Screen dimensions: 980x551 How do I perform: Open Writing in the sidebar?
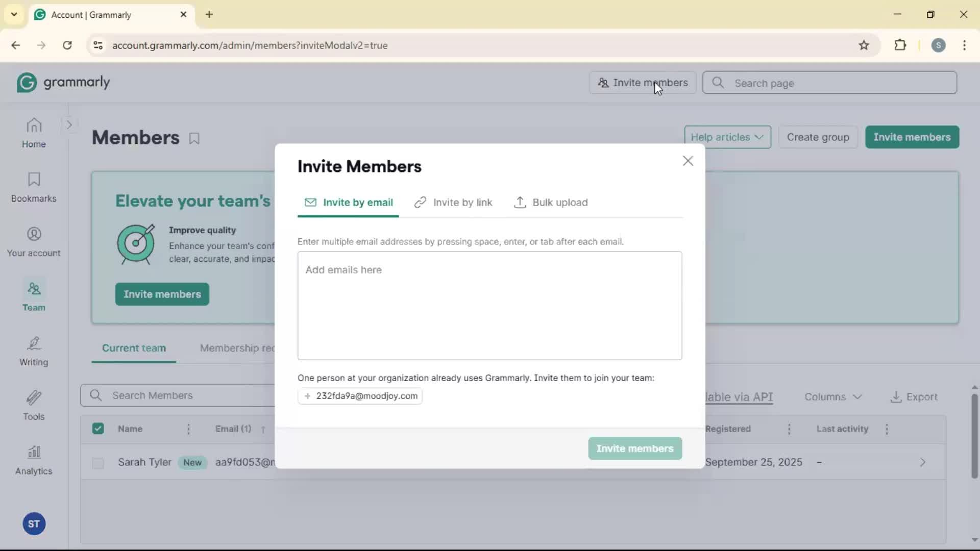[34, 352]
